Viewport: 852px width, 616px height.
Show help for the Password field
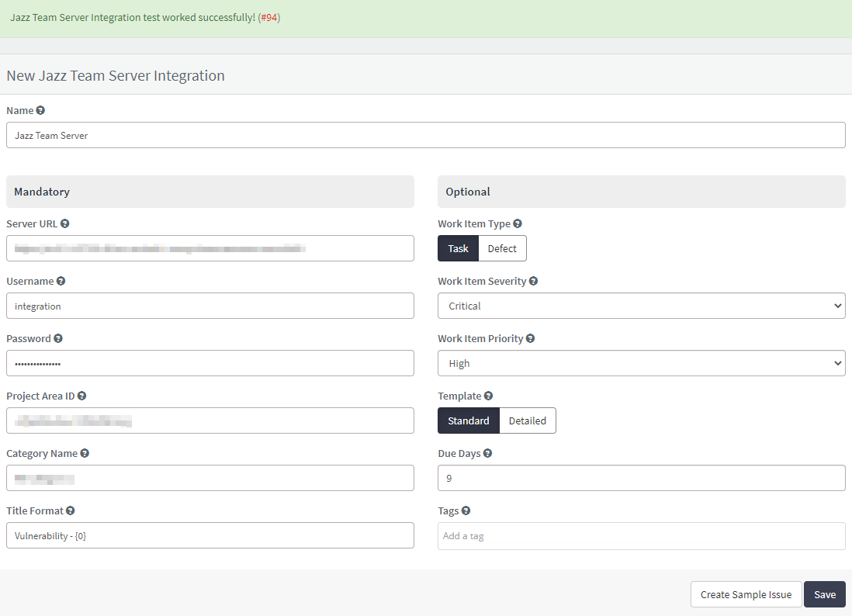click(58, 338)
